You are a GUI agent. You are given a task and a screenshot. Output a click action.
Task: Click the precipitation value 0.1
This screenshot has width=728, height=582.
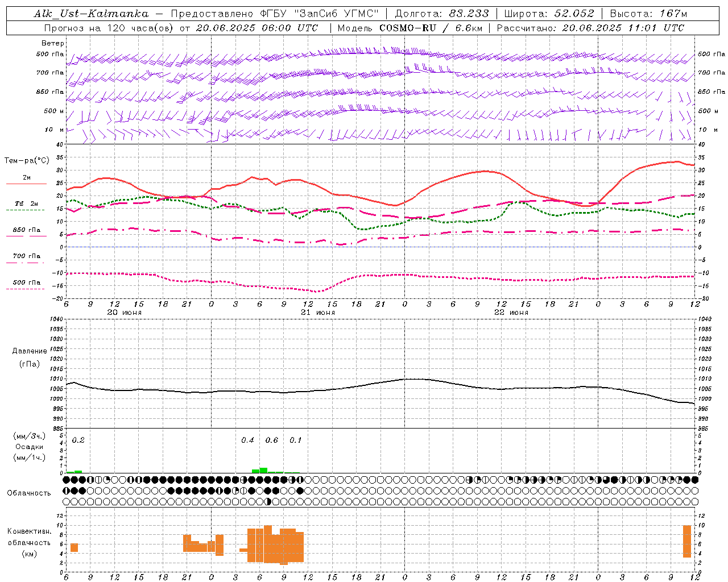(x=296, y=440)
